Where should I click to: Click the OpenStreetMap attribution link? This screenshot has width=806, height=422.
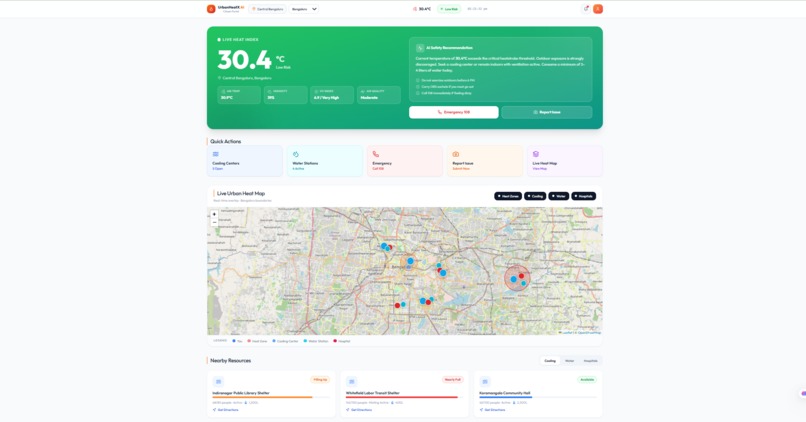(x=589, y=333)
